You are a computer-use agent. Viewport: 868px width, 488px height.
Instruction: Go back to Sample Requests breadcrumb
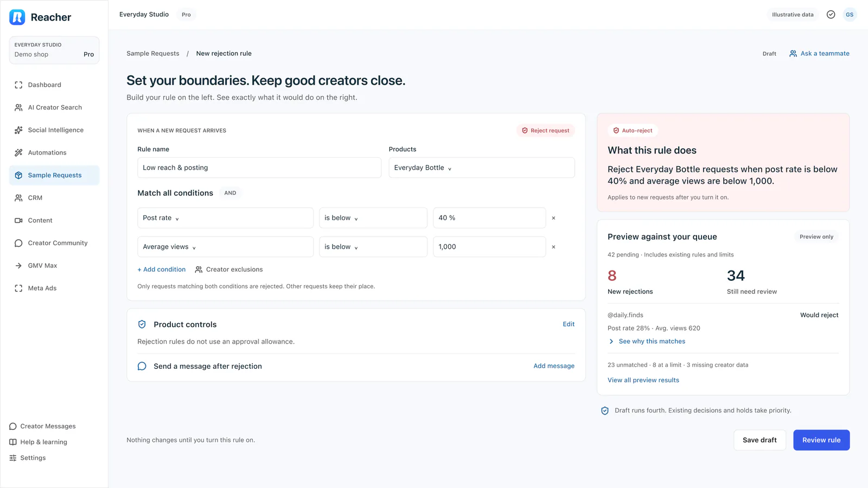coord(153,54)
